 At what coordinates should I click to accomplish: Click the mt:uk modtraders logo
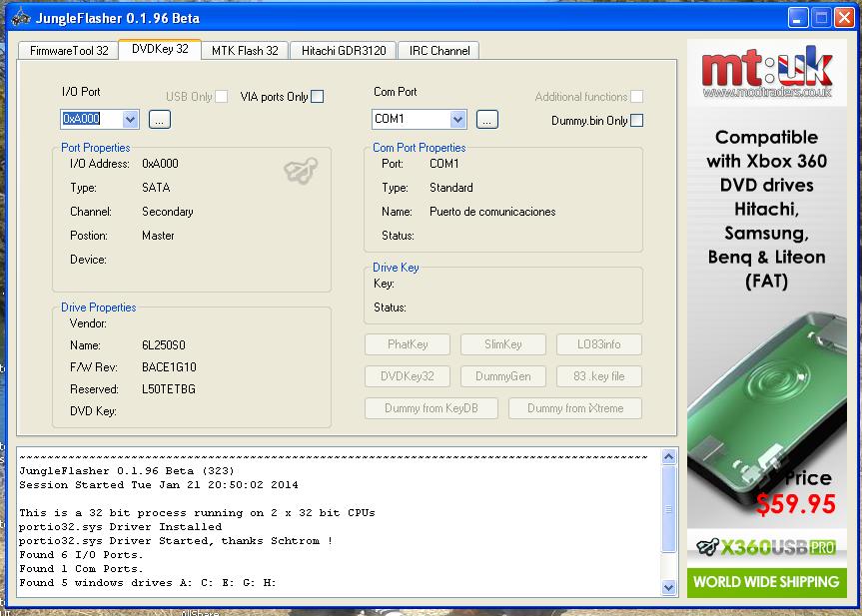(766, 72)
